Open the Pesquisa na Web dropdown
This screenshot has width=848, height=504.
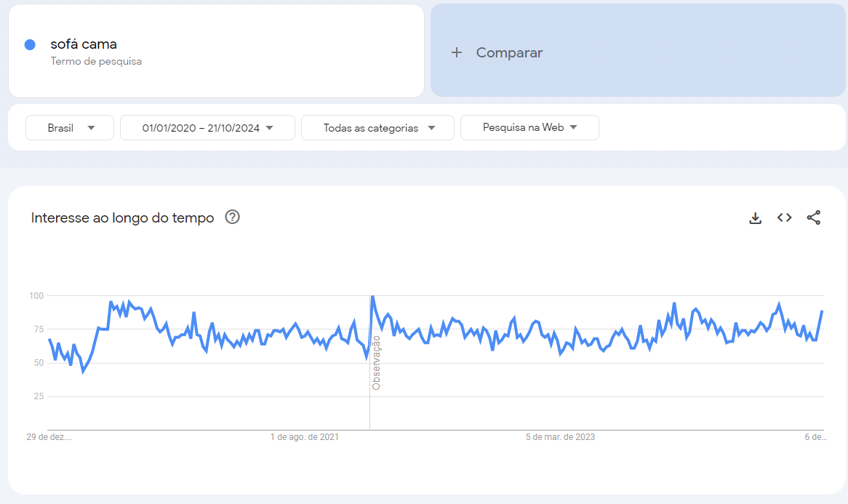[x=529, y=127]
